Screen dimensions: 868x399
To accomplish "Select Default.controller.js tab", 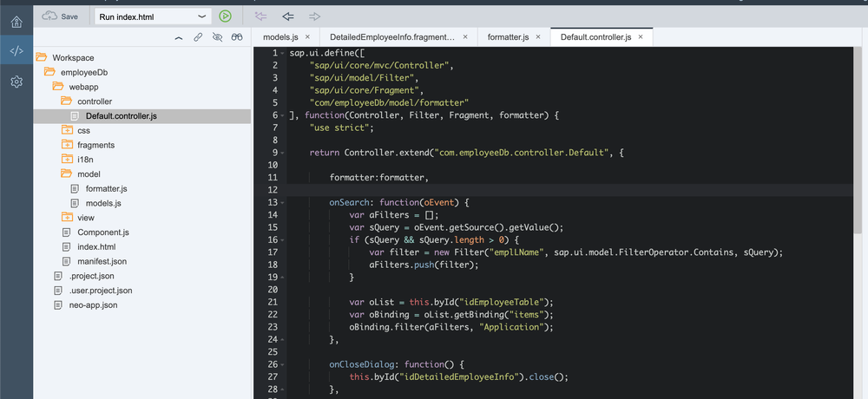I will click(x=595, y=37).
